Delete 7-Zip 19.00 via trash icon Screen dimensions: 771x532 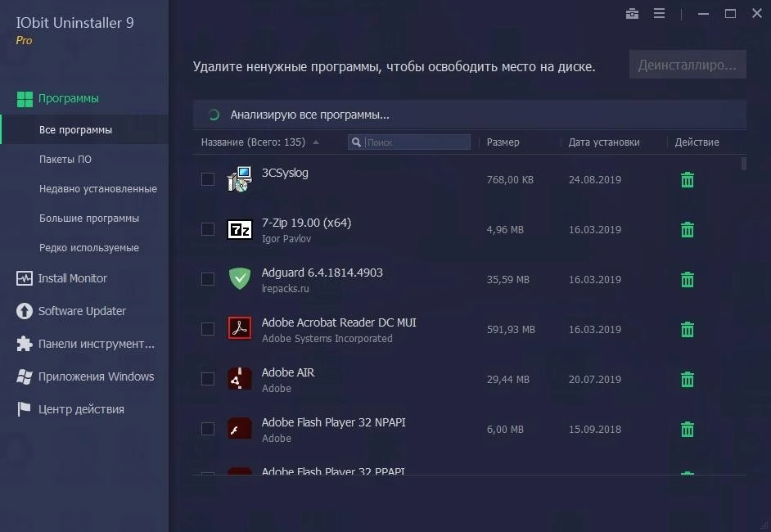pyautogui.click(x=687, y=230)
